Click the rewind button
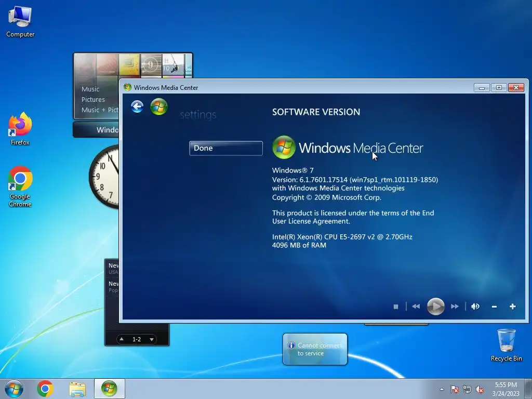The height and width of the screenshot is (399, 532). click(x=416, y=307)
